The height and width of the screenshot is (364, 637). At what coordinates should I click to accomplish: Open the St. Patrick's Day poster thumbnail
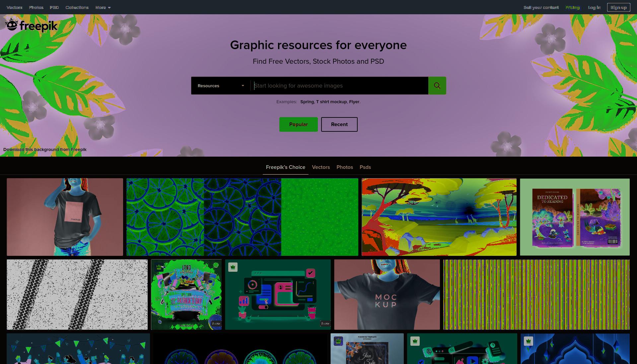(x=186, y=295)
